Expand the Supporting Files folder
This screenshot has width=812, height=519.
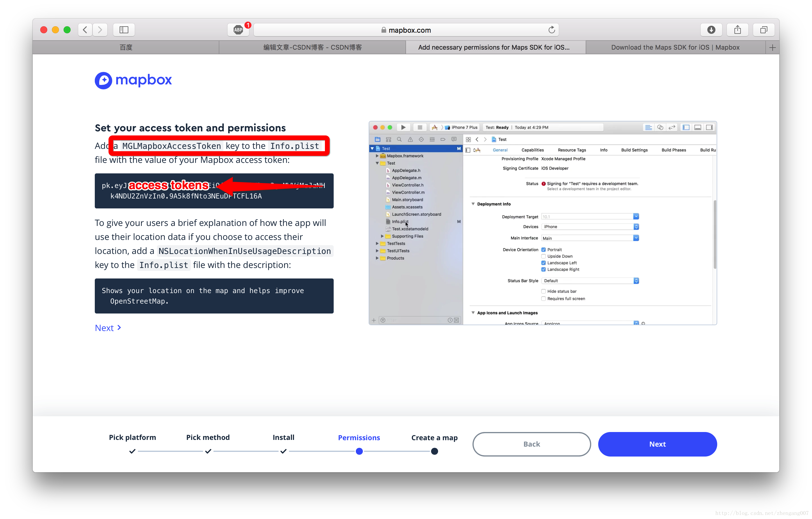tap(382, 236)
